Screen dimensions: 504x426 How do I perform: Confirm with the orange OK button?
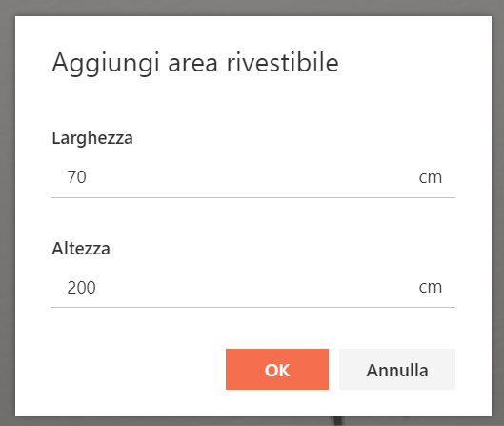click(x=277, y=369)
